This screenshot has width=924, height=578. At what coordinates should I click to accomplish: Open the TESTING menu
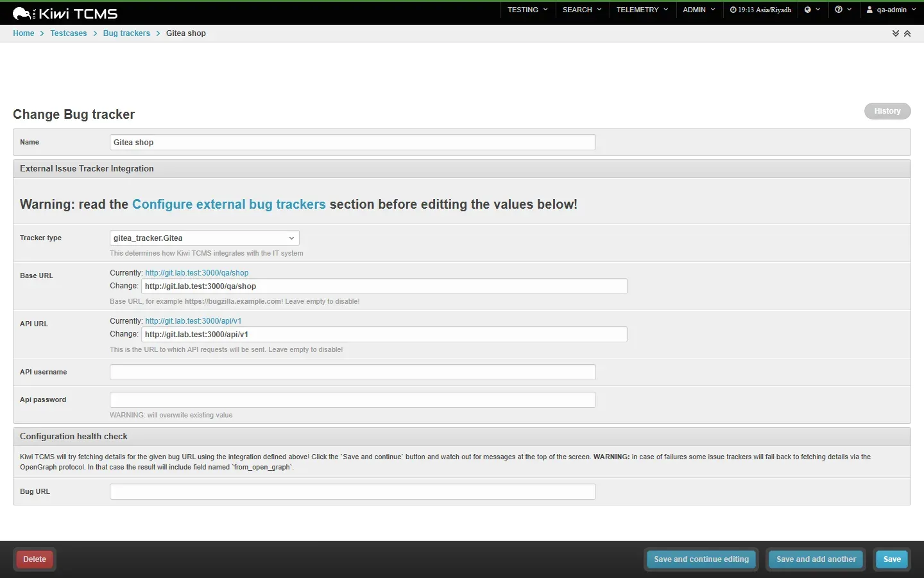click(x=527, y=10)
